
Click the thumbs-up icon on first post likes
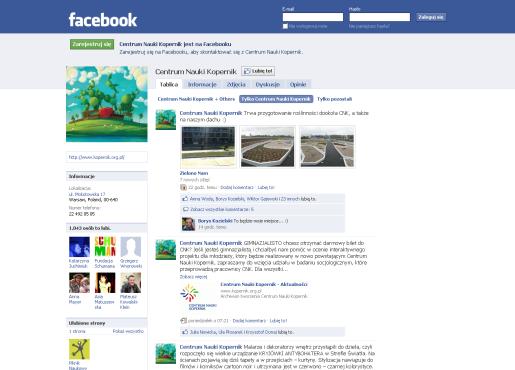click(x=185, y=199)
